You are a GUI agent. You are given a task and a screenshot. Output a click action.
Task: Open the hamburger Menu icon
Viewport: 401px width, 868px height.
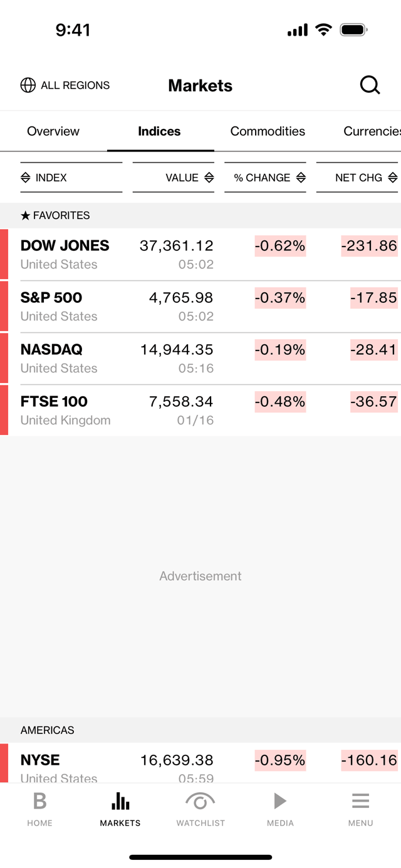(x=360, y=801)
